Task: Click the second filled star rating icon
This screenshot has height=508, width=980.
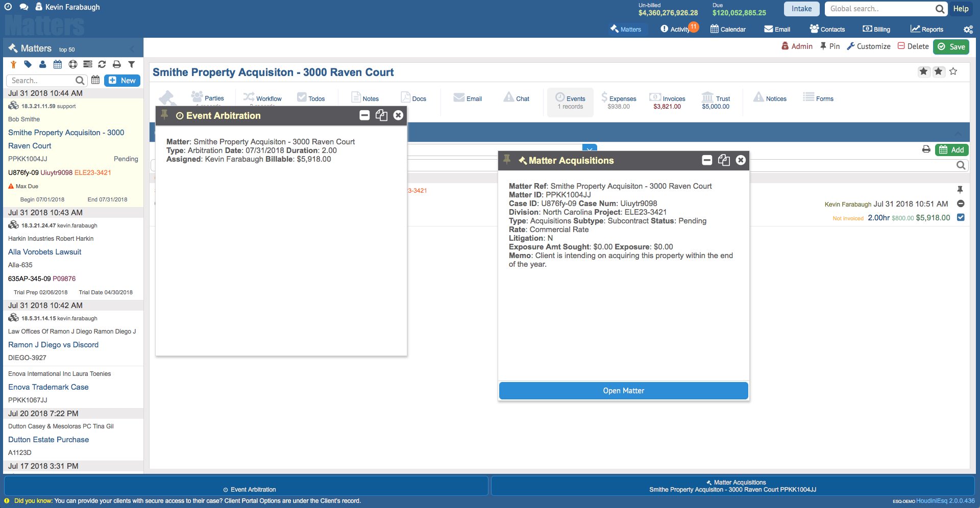Action: [x=939, y=71]
